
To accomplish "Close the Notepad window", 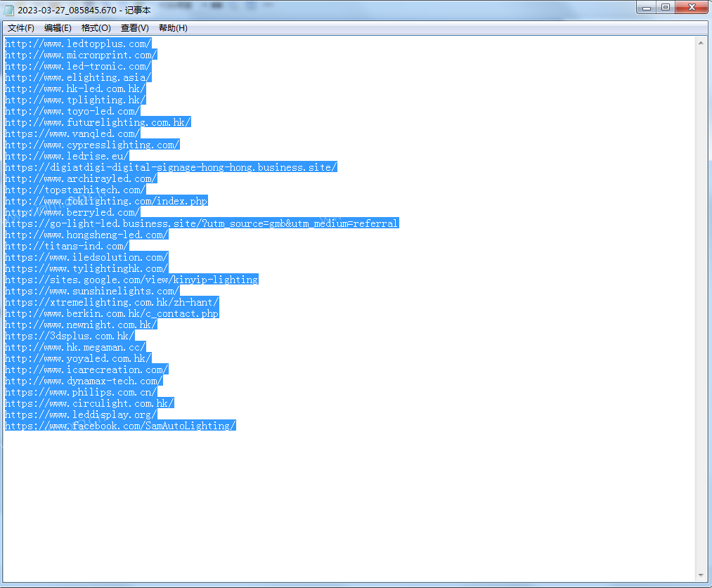I will pos(692,7).
